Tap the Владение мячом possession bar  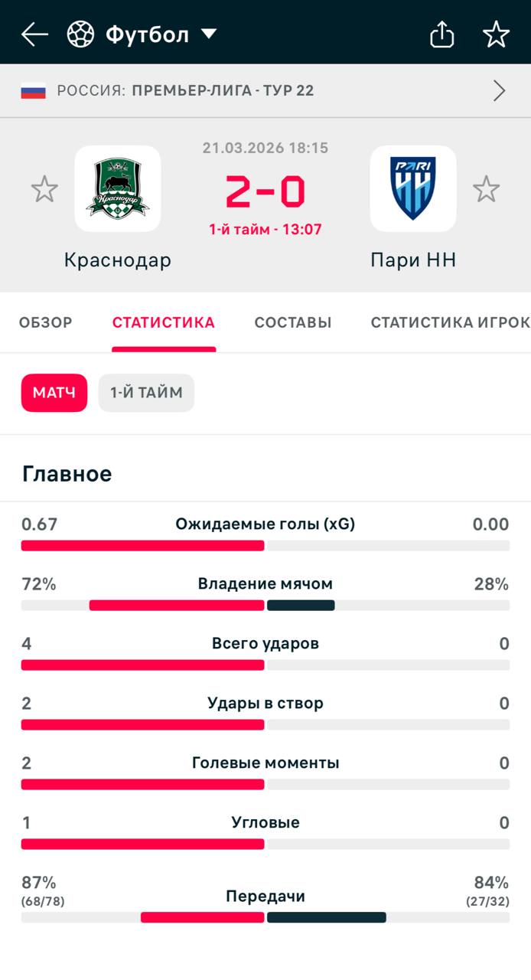265,605
